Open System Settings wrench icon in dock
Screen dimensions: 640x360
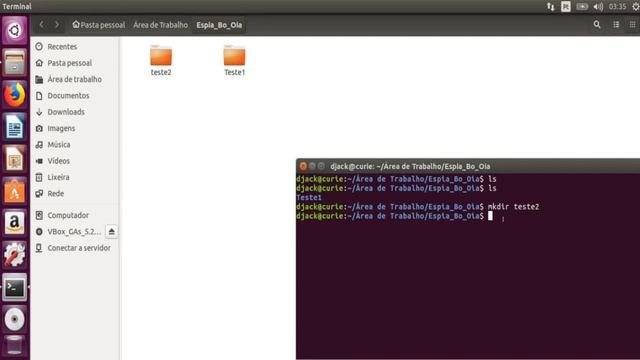(14, 255)
